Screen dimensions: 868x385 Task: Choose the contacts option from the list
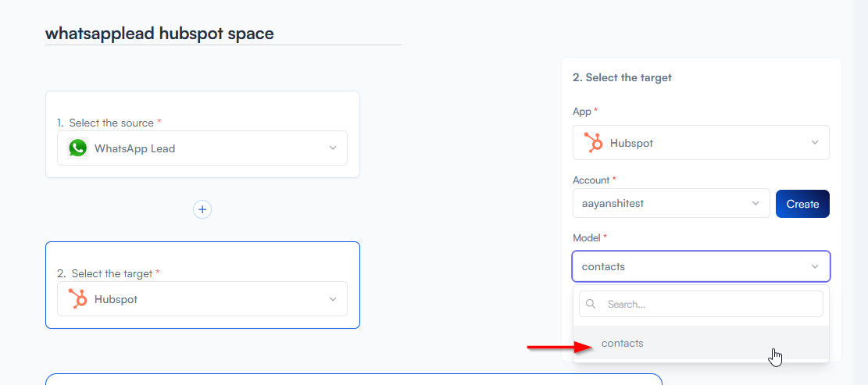pos(623,343)
